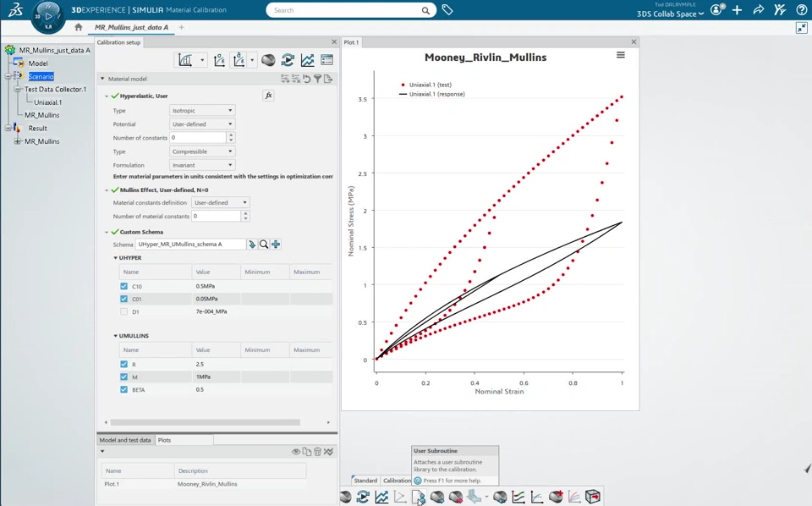
Task: Open the Help question mark icon
Action: (x=801, y=10)
